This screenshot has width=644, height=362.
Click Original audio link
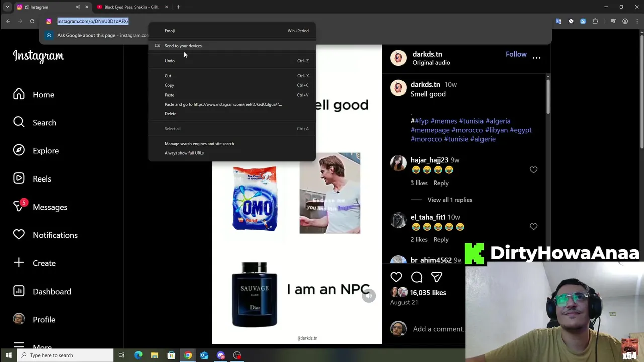[x=431, y=63]
